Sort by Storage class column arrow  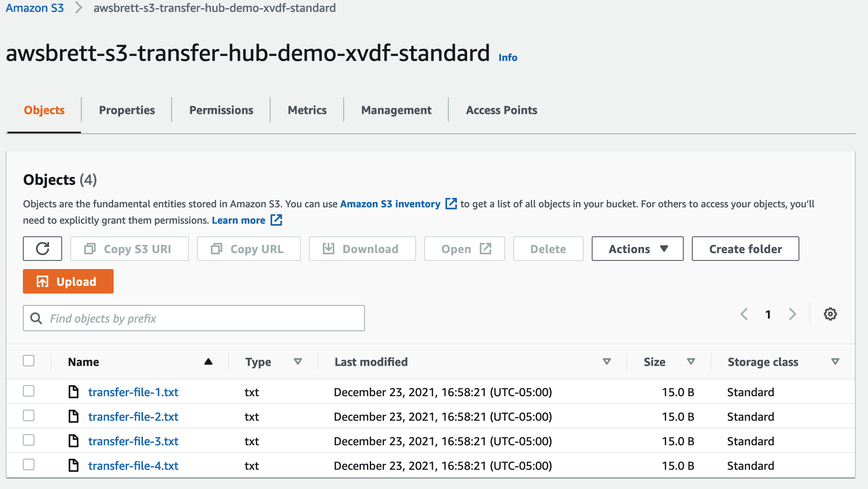(x=835, y=361)
